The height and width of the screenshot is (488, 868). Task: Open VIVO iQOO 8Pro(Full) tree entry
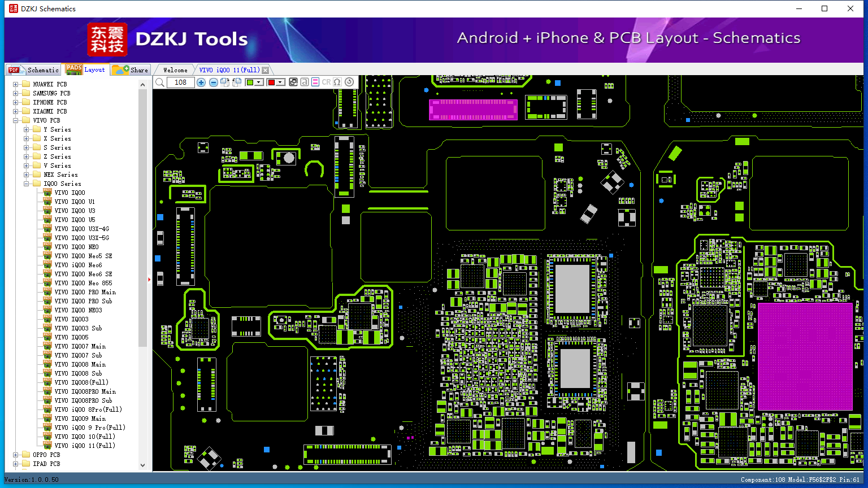[88, 409]
